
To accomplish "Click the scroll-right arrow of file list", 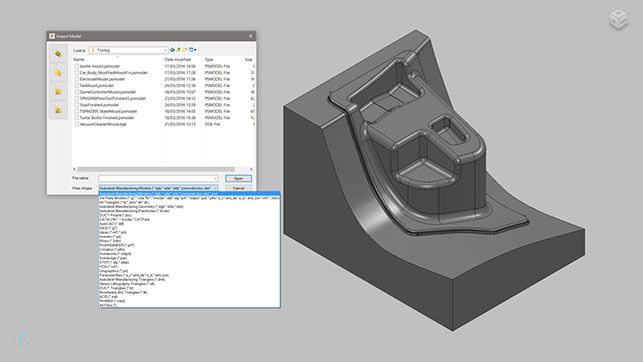I will (x=251, y=169).
